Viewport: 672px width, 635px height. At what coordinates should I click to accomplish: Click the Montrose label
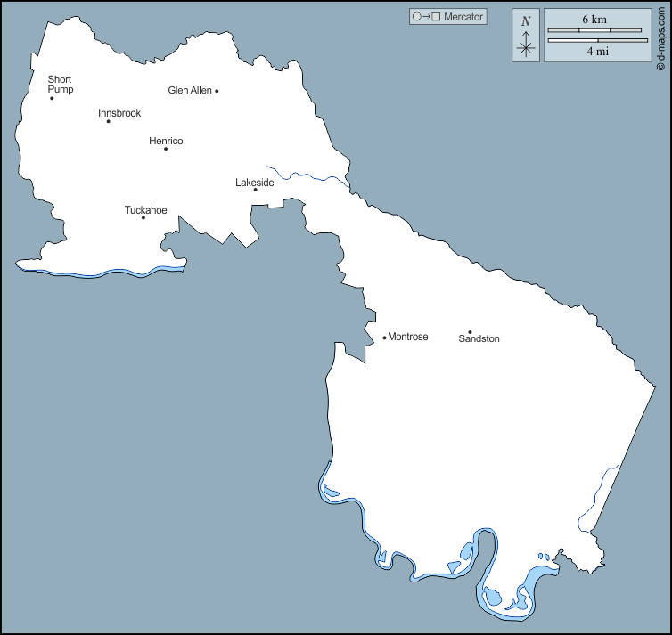tap(407, 337)
